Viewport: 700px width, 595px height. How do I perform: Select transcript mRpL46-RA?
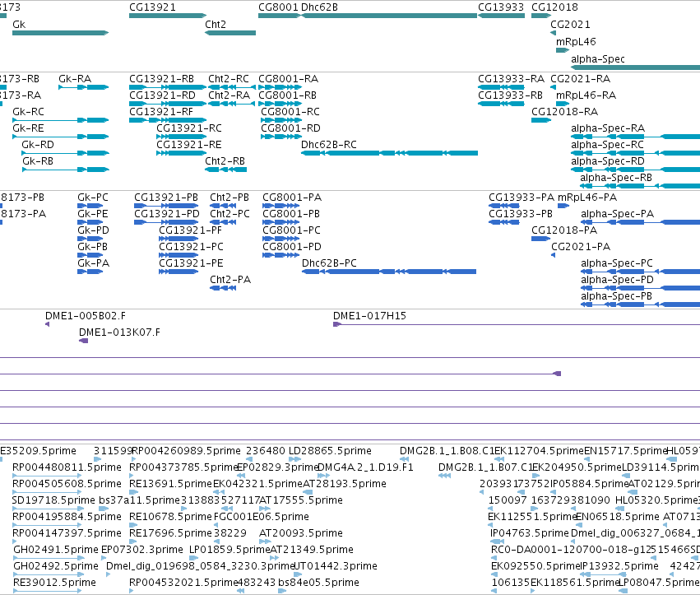pos(563,104)
